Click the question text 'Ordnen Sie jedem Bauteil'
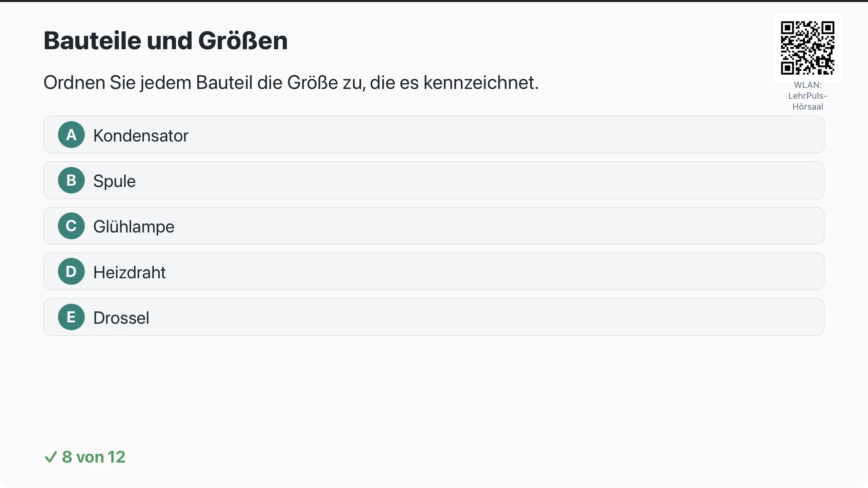868x488 pixels. click(291, 82)
